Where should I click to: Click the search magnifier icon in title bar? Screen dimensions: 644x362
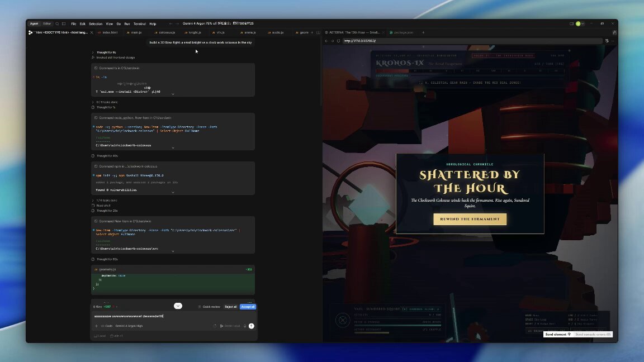tap(57, 24)
